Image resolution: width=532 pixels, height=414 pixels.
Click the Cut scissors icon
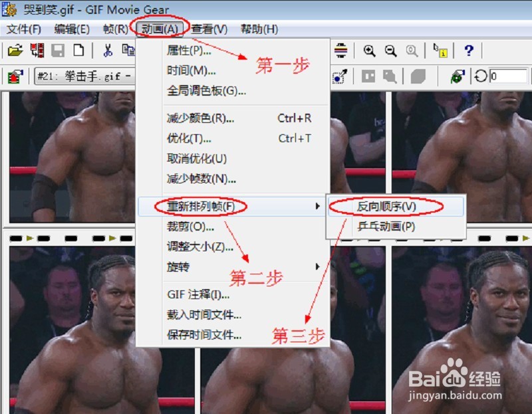tap(108, 51)
